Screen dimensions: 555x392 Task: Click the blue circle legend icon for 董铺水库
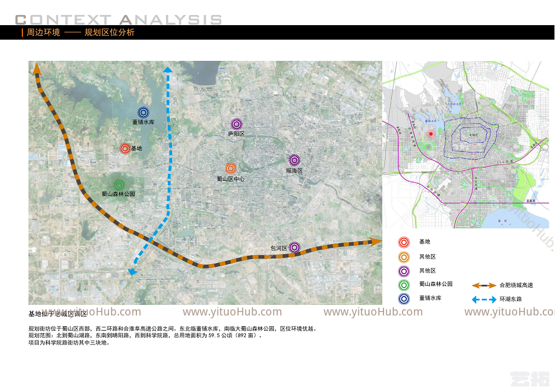point(404,299)
